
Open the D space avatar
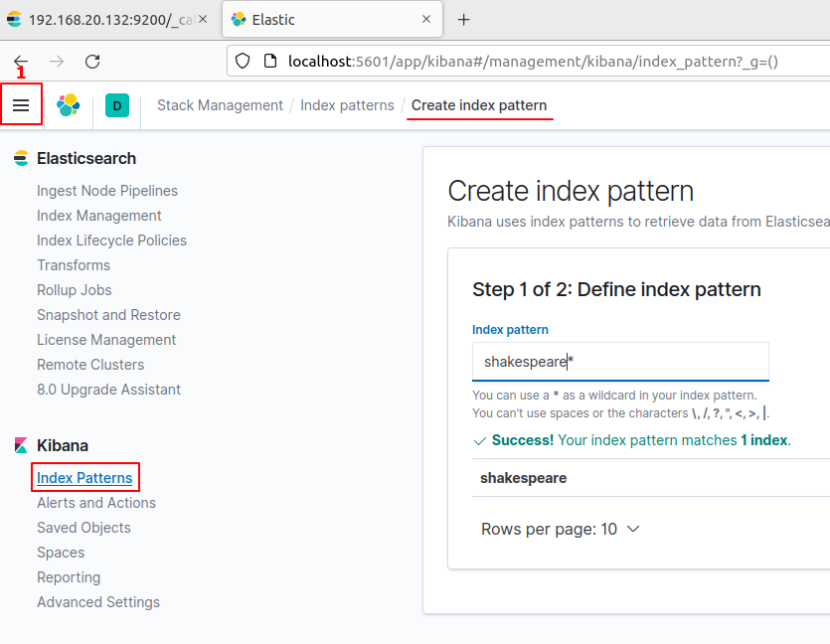click(x=117, y=105)
